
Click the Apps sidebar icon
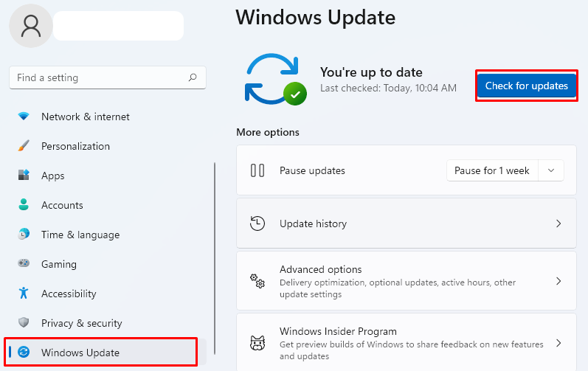tap(24, 176)
